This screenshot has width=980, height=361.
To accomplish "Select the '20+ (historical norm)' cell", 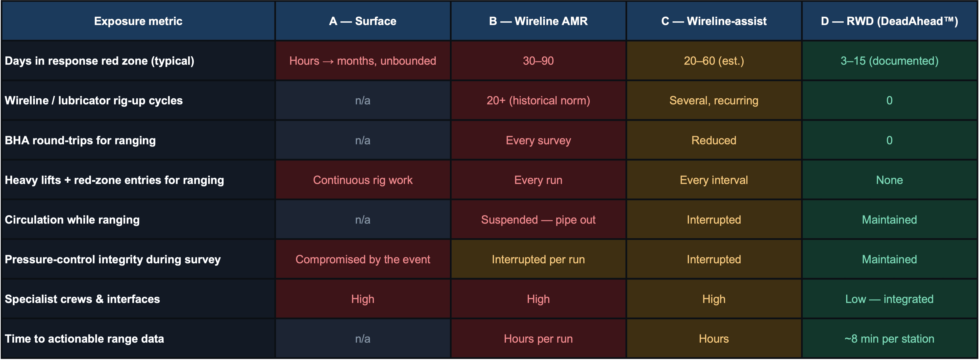I will (538, 101).
